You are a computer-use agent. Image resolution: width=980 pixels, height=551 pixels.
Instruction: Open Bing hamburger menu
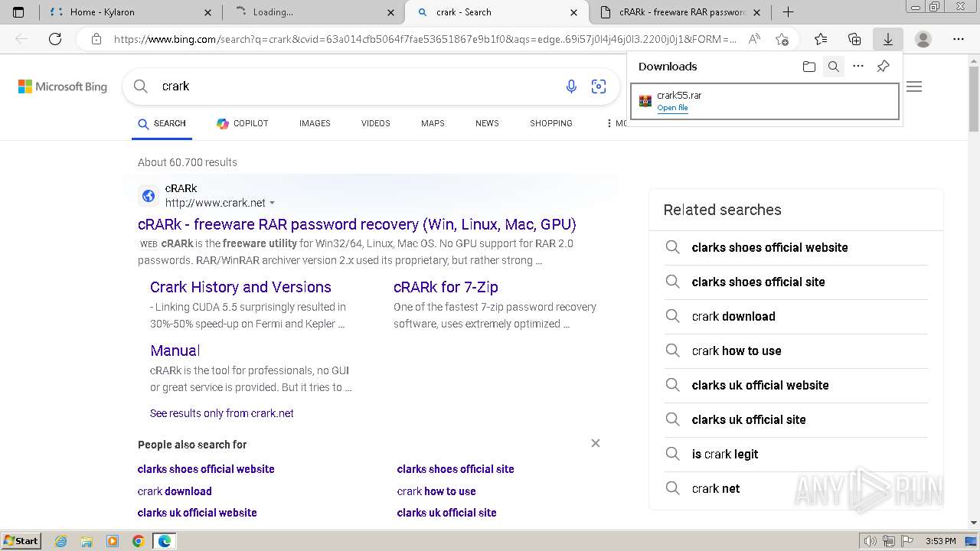(x=914, y=86)
